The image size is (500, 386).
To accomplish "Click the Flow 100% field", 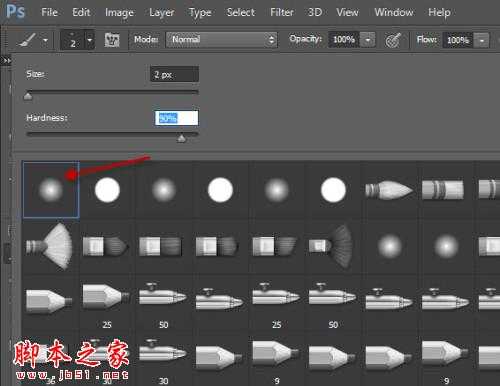I will point(457,40).
